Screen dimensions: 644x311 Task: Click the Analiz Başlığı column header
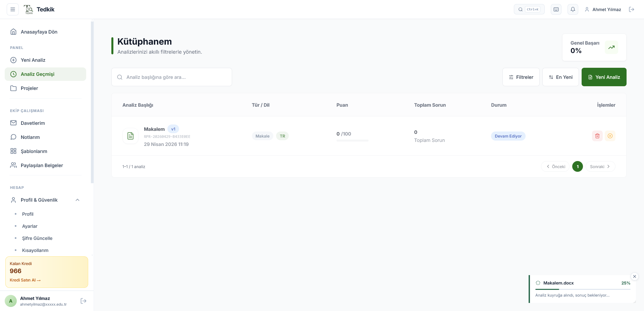coord(138,105)
